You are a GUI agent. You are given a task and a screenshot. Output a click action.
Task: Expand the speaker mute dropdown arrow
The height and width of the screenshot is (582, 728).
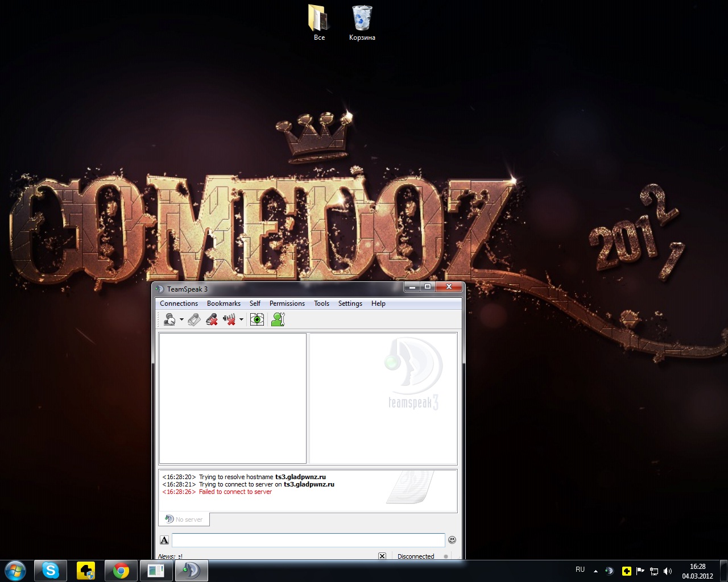coord(241,320)
